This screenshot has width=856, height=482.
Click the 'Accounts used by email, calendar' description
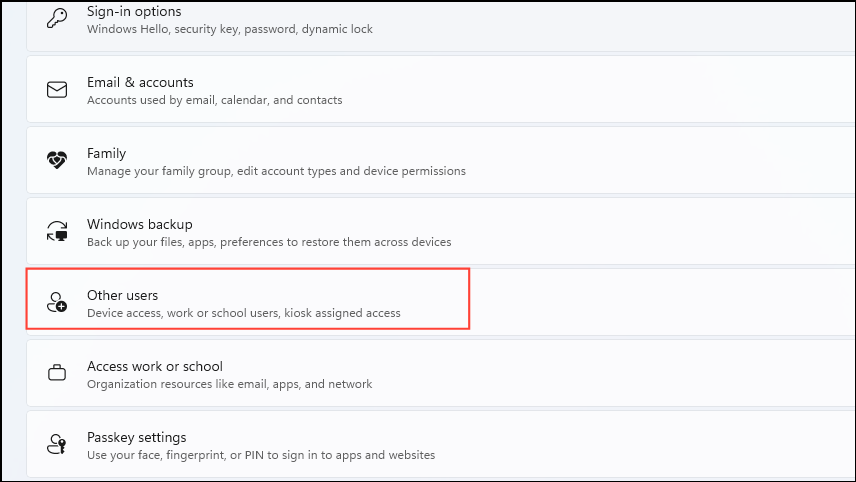click(x=215, y=100)
